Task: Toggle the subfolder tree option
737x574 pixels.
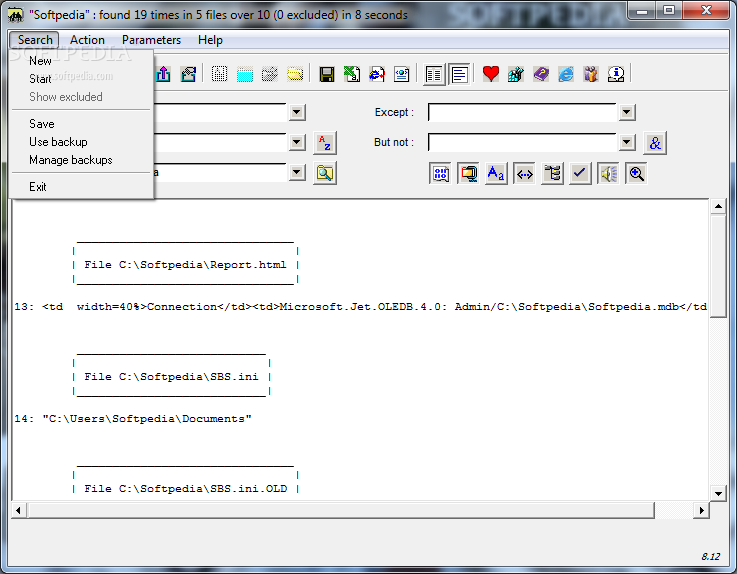Action: (x=552, y=174)
